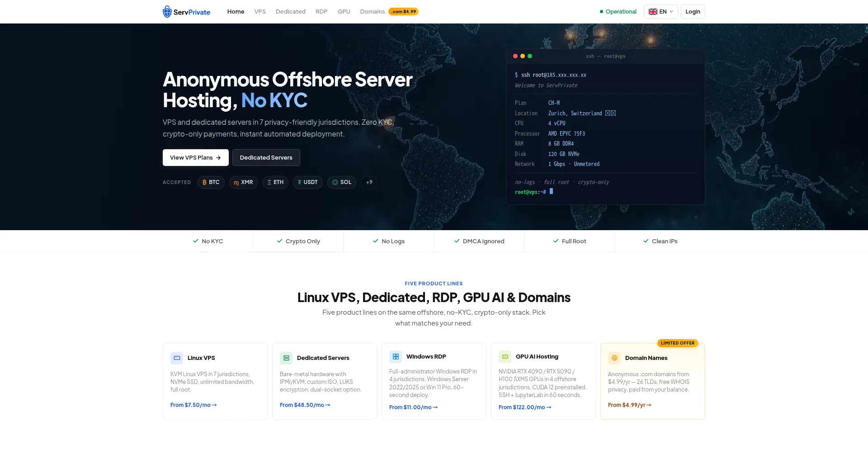The height and width of the screenshot is (449, 868).
Task: Select the SOL payment chip
Action: pyautogui.click(x=342, y=182)
